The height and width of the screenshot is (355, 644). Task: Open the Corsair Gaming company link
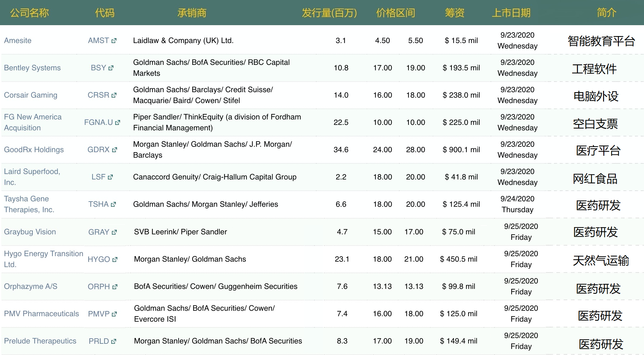(31, 95)
